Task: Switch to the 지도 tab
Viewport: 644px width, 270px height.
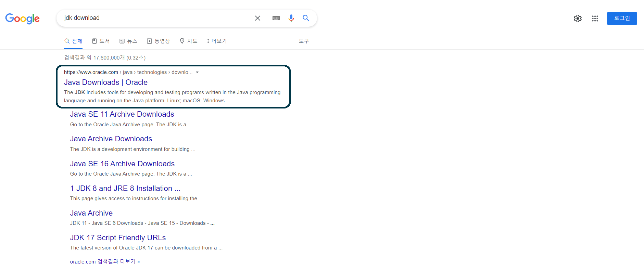Action: click(189, 41)
